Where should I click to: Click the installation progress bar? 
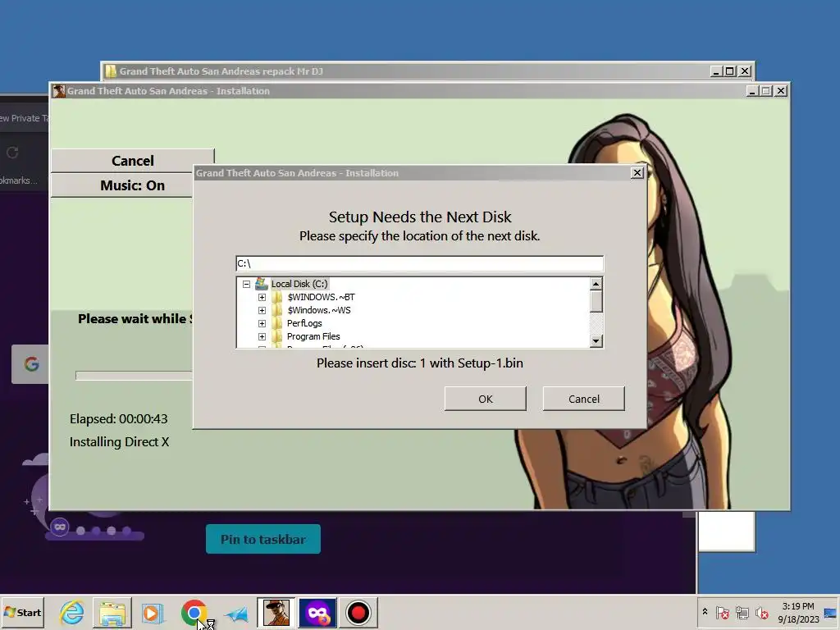click(134, 376)
